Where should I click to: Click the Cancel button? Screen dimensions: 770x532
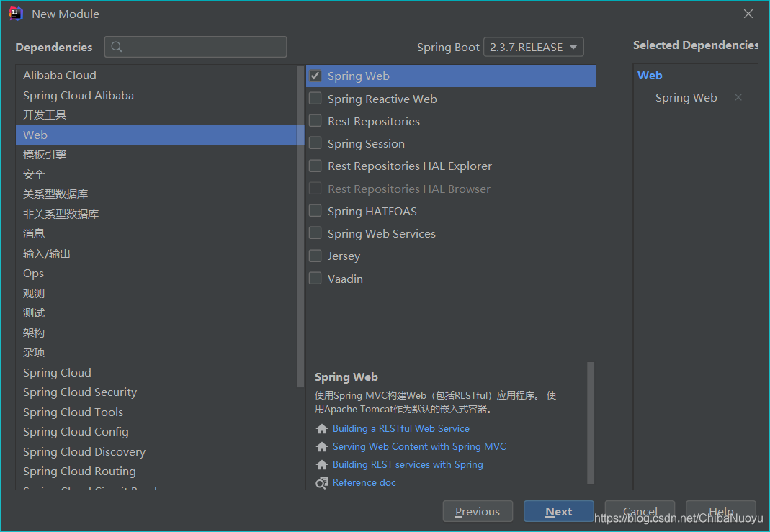pos(640,511)
